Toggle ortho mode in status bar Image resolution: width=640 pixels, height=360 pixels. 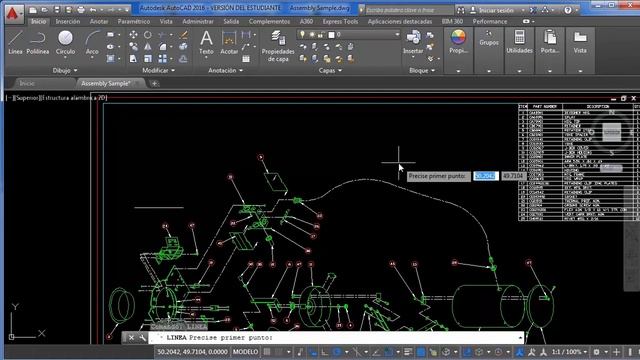click(x=325, y=352)
